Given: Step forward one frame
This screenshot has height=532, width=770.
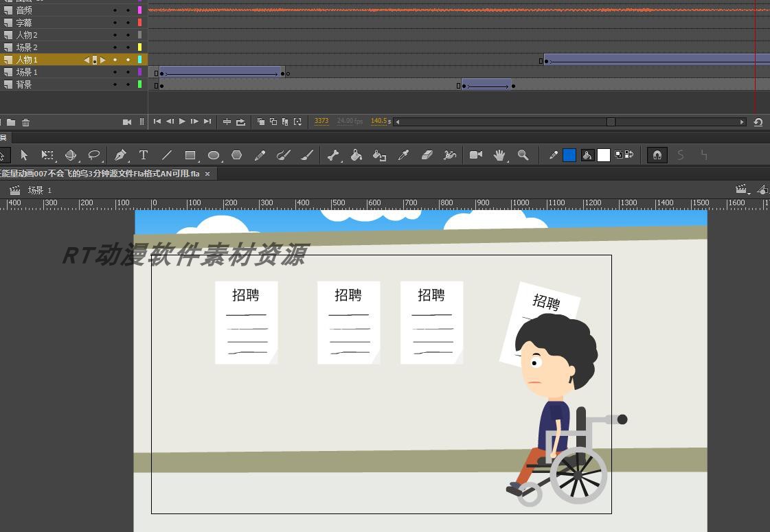Looking at the screenshot, I should click(x=194, y=122).
